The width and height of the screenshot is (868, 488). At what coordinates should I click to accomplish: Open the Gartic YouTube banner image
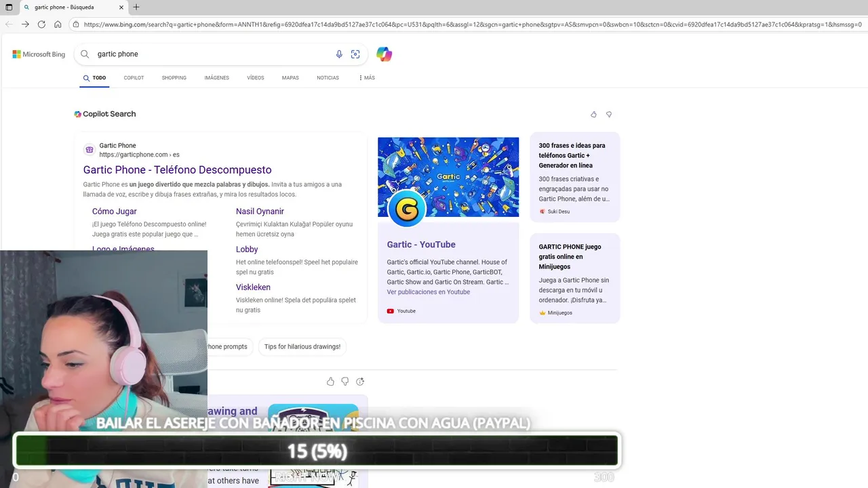point(448,177)
